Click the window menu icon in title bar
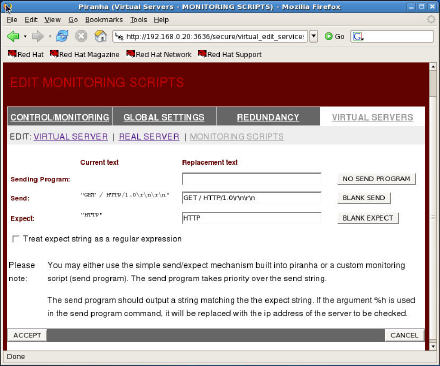Viewport: 440px width, 366px height. [8, 6]
